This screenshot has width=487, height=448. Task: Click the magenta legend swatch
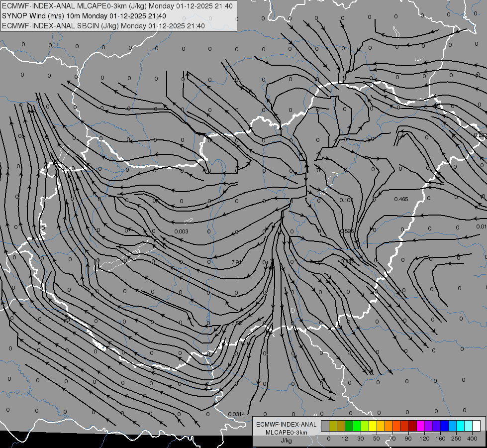(x=421, y=426)
